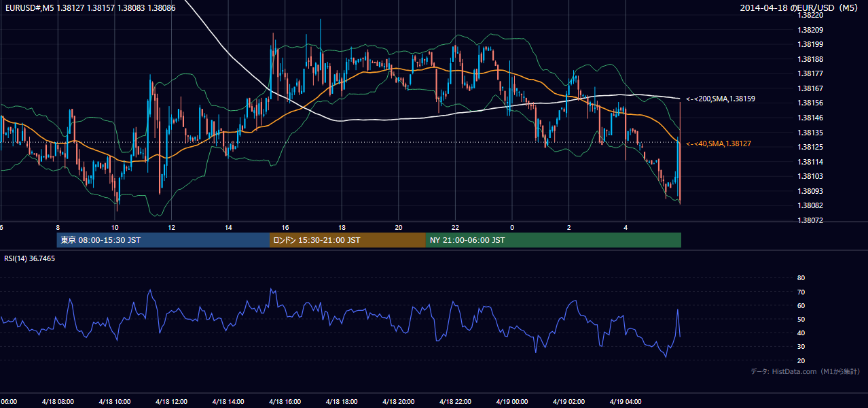The height and width of the screenshot is (408, 868).
Task: Click price axis value 1.38177
Action: point(811,73)
